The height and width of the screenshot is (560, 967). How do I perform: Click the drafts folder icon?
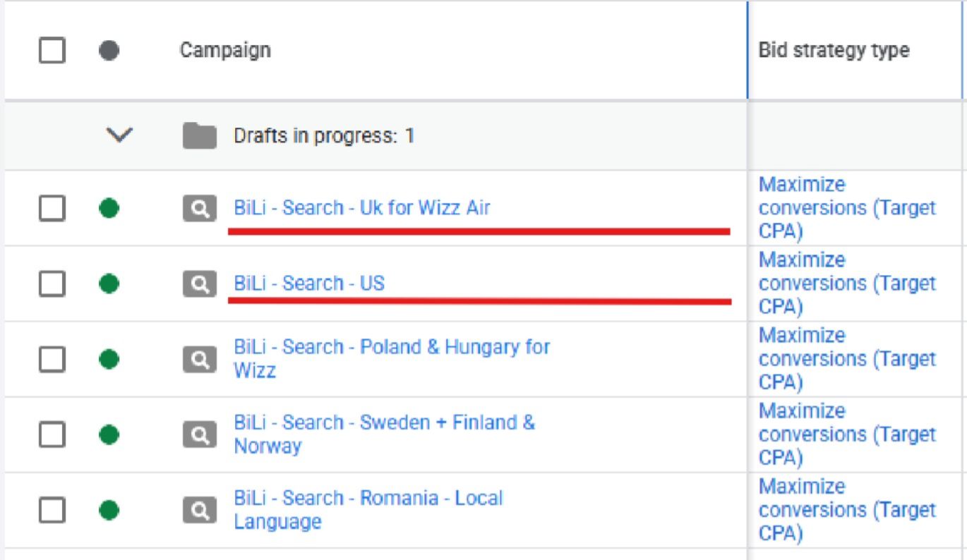[199, 135]
